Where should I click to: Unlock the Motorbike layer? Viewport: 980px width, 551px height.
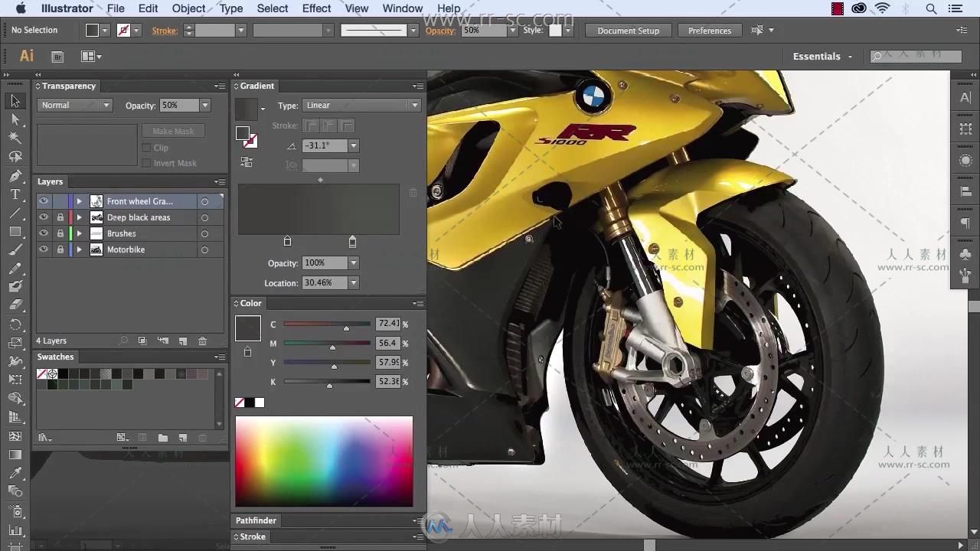60,249
